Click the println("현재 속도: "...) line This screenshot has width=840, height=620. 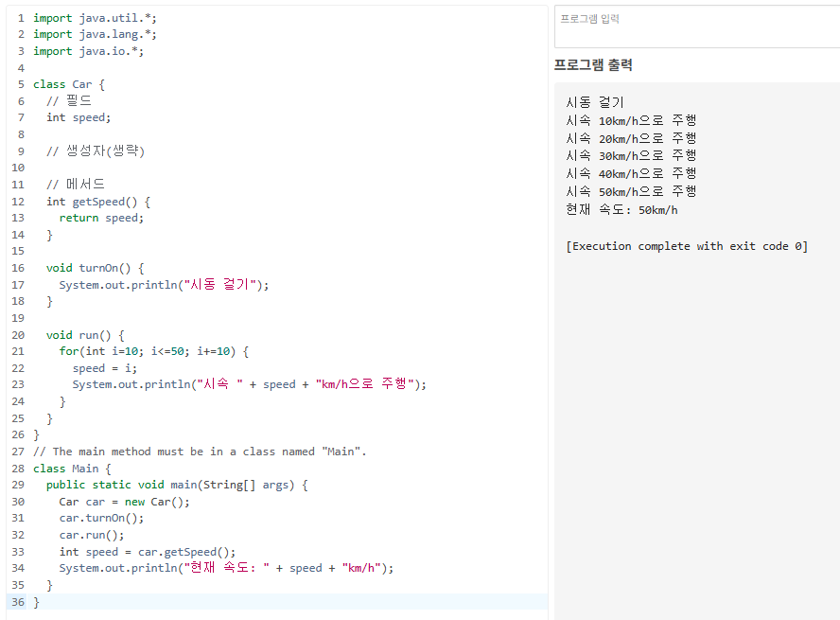pos(226,568)
